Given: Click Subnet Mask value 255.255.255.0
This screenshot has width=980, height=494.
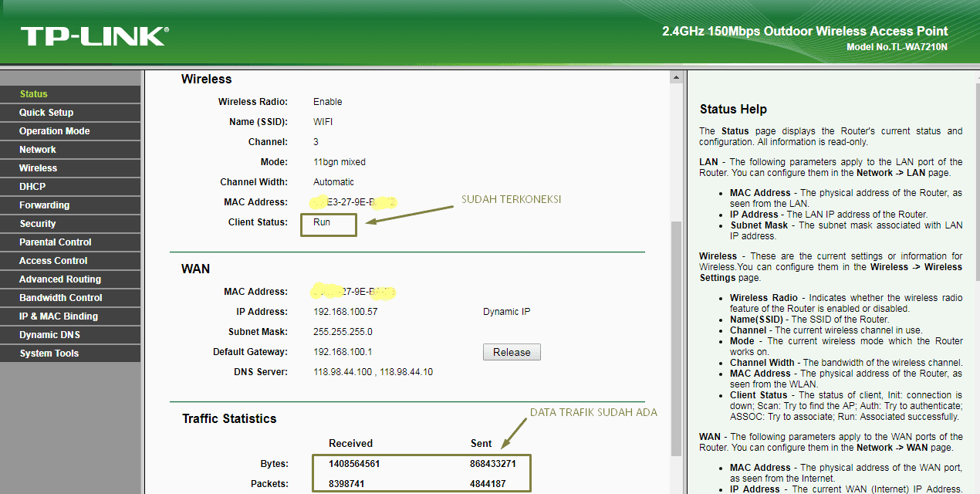Looking at the screenshot, I should pyautogui.click(x=343, y=332).
